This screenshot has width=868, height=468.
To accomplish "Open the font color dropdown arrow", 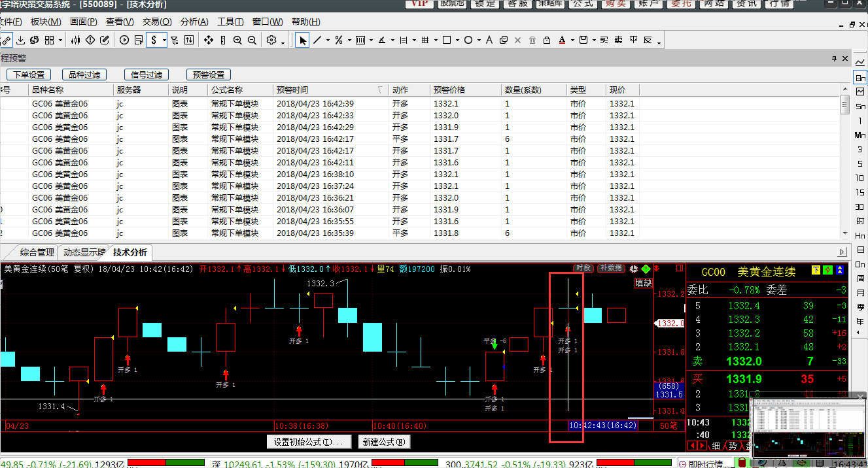I will tap(572, 41).
